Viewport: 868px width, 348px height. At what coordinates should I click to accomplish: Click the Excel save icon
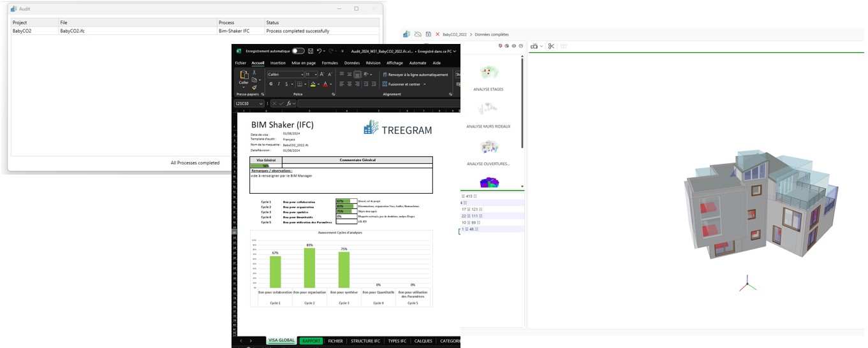[x=311, y=51]
